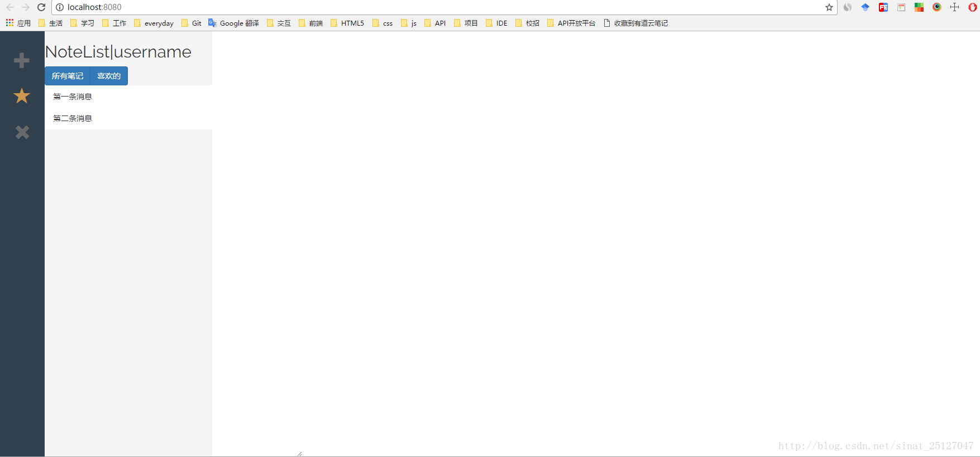The width and height of the screenshot is (980, 457).
Task: View site information icon in the address bar
Action: pyautogui.click(x=60, y=7)
